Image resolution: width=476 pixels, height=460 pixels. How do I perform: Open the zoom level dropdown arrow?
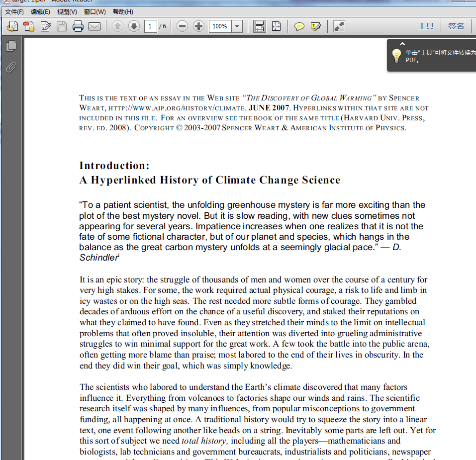click(x=237, y=26)
